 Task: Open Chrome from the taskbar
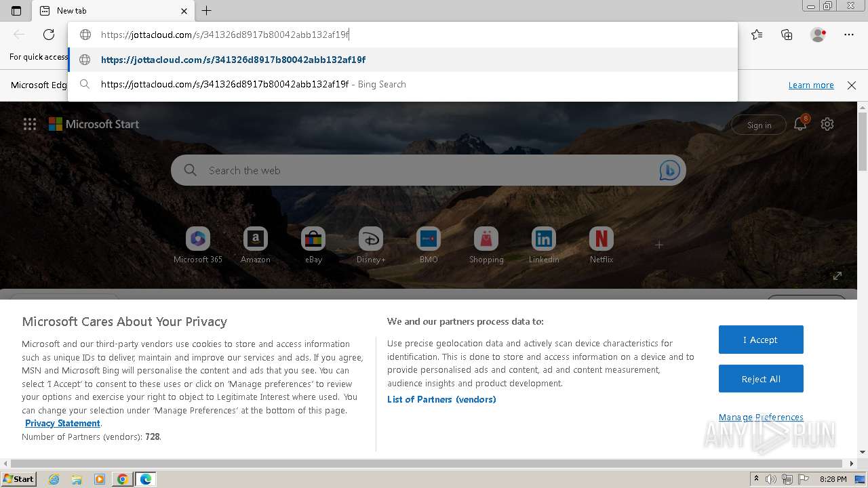(122, 479)
